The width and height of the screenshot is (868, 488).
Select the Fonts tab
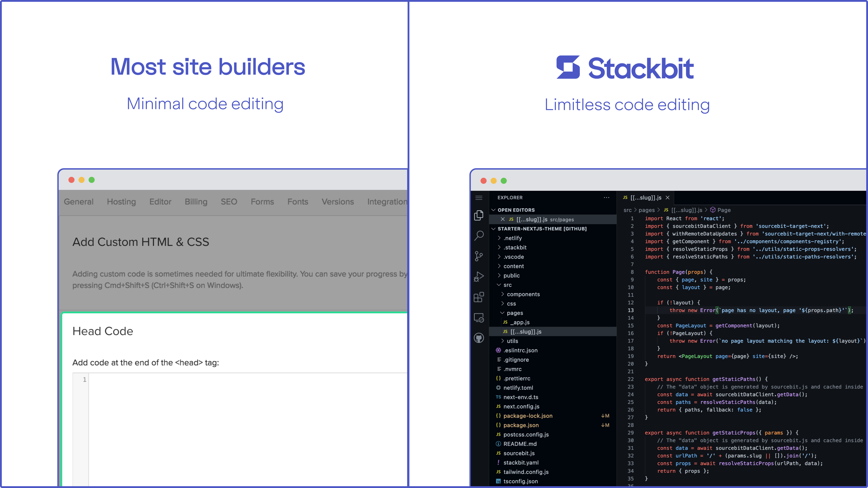tap(298, 202)
